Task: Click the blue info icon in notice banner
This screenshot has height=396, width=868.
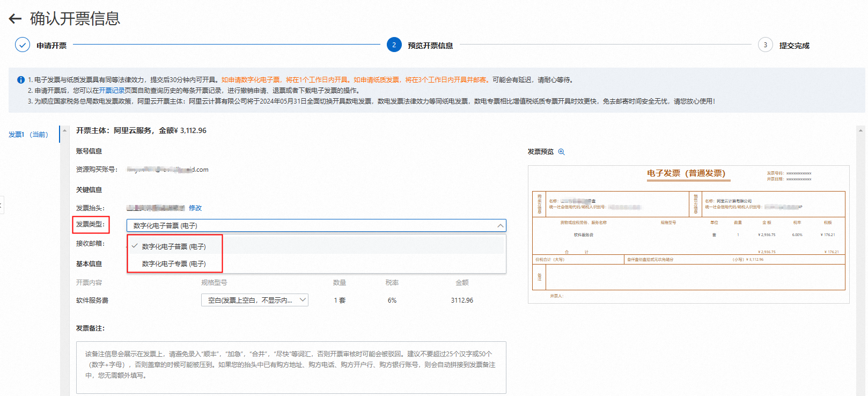Action: tap(21, 80)
